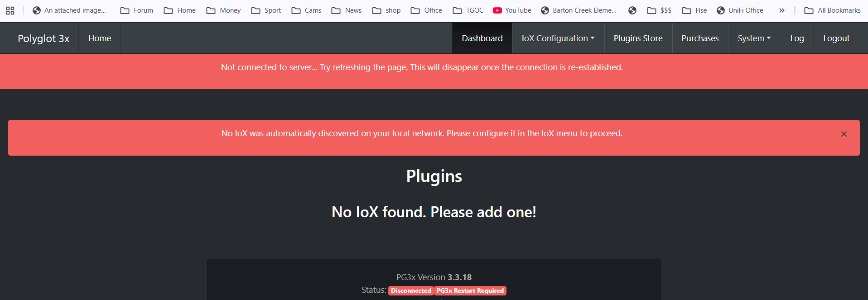
Task: Open the Barton Creek Elementary bookmark
Action: tap(579, 10)
